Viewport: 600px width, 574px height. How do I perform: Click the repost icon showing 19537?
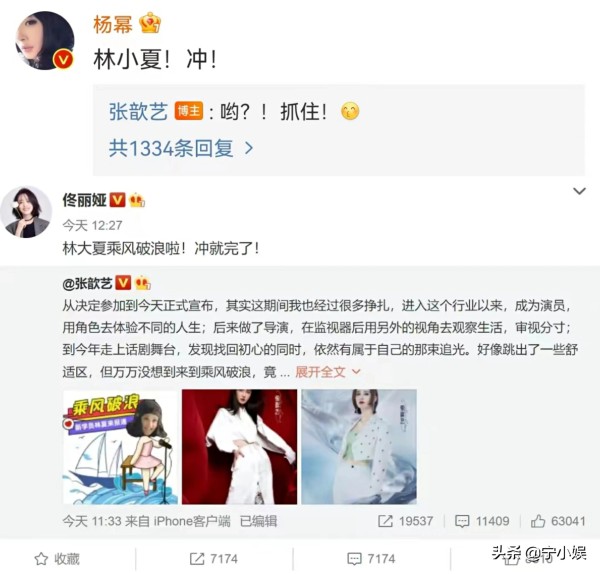point(385,521)
